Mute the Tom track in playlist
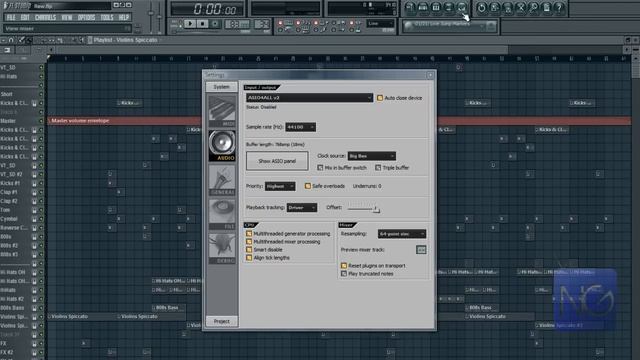Image resolution: width=640 pixels, height=360 pixels. (41, 210)
